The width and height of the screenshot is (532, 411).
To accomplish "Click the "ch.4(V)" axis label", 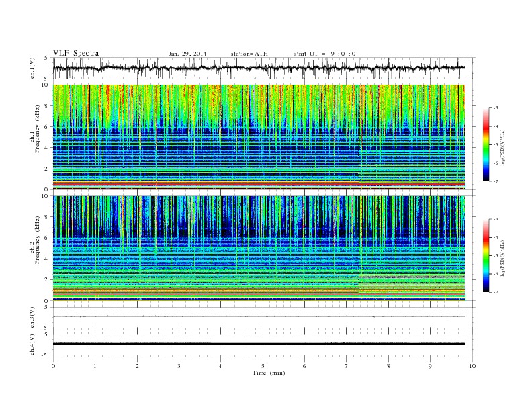I will coord(32,345).
